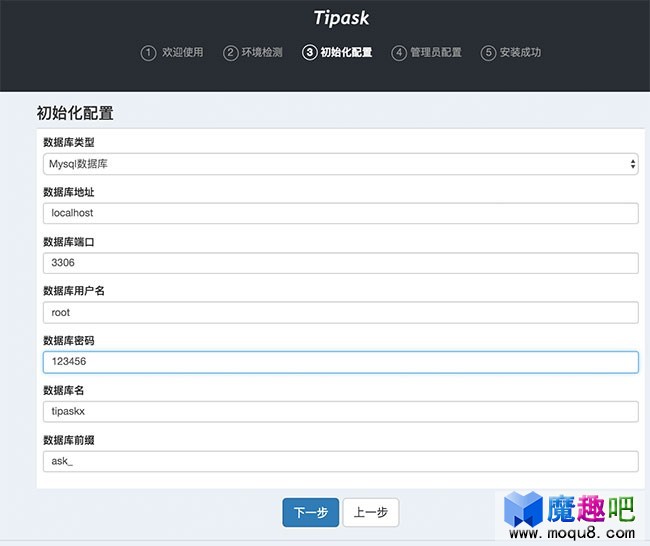Click the 数据库地址 label
Viewport: 650px width, 546px height.
[x=69, y=192]
